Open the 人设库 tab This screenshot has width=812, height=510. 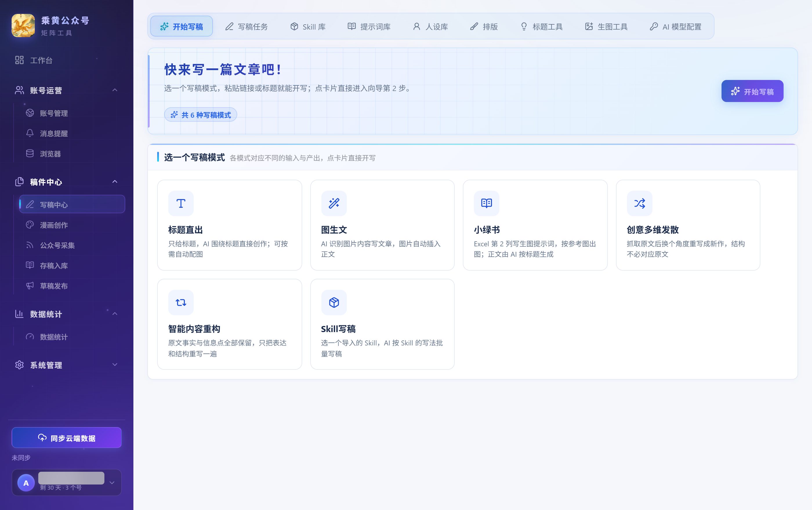click(430, 26)
